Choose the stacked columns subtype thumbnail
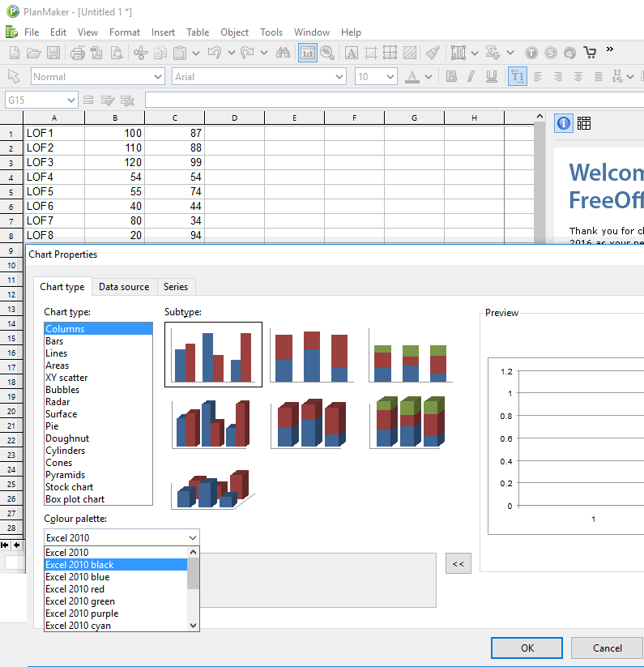 click(x=312, y=355)
